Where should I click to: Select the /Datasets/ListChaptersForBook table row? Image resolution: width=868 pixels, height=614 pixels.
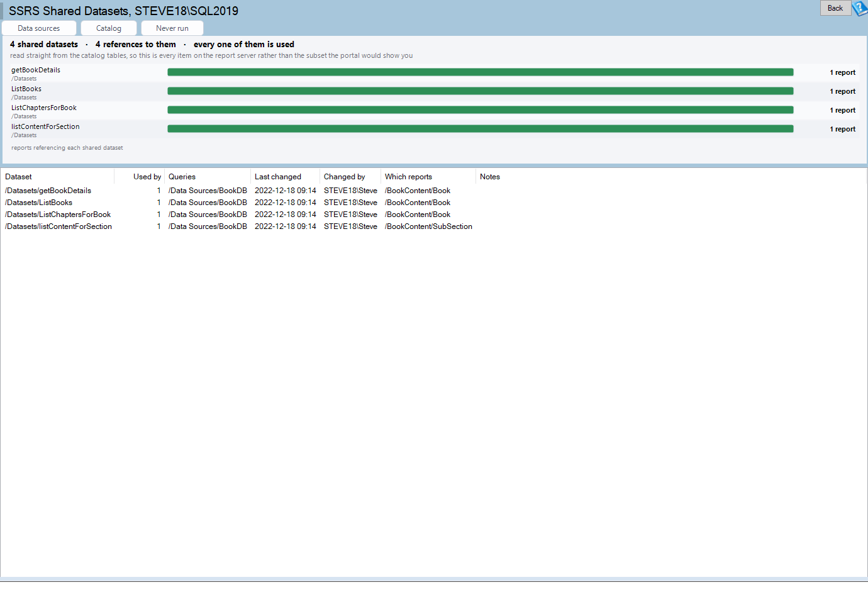pyautogui.click(x=433, y=215)
